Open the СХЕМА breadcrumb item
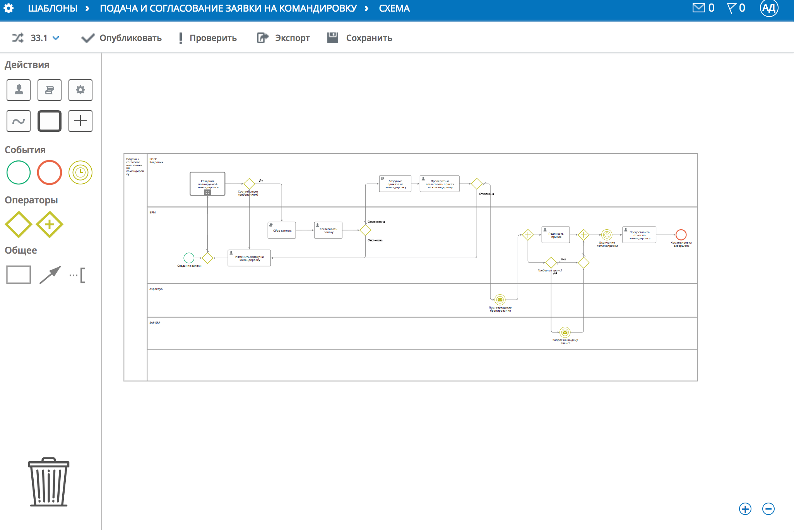This screenshot has width=794, height=532. point(394,8)
